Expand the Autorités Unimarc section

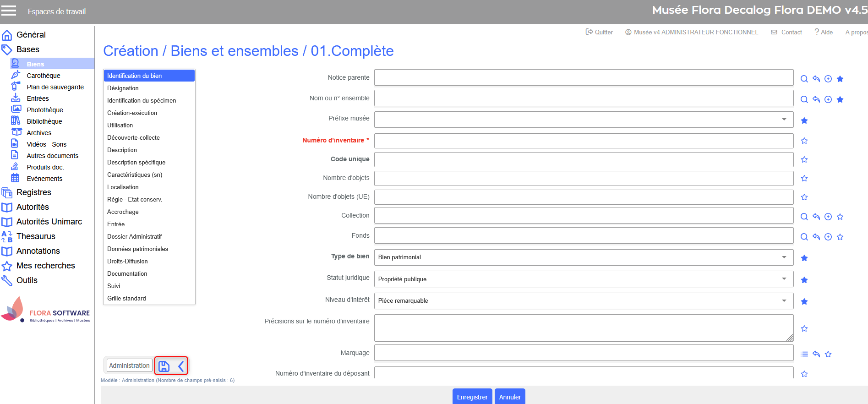[x=49, y=222]
